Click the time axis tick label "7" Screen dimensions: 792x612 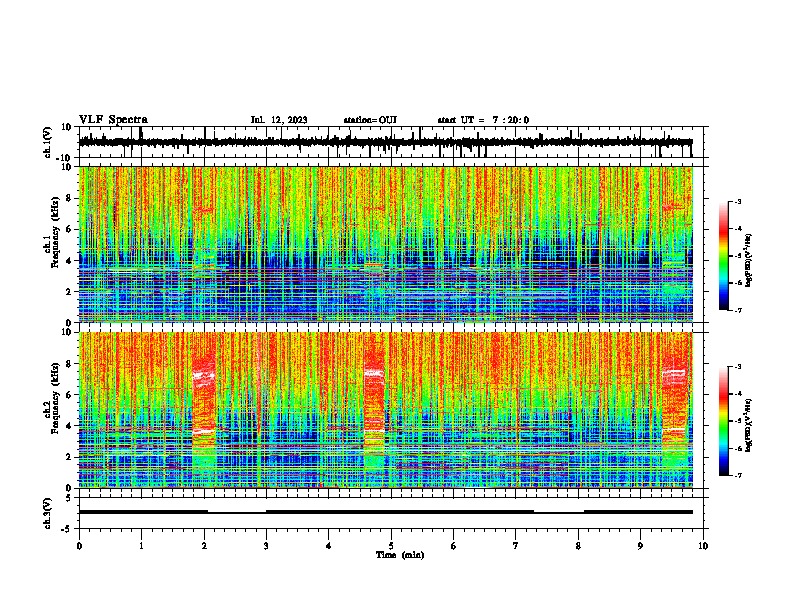(x=516, y=546)
